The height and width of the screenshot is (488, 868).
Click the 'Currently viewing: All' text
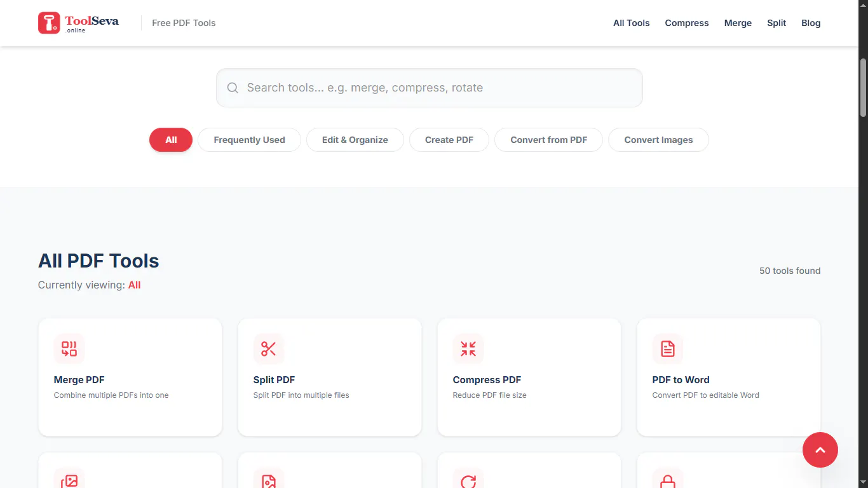click(x=90, y=285)
